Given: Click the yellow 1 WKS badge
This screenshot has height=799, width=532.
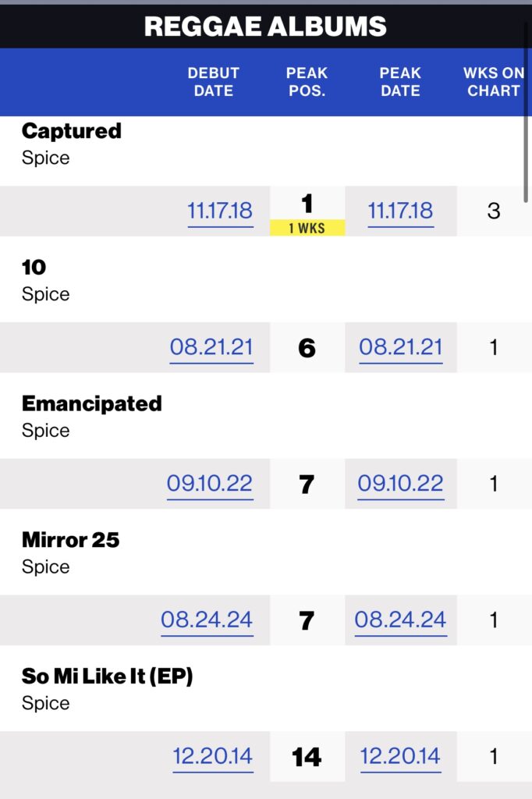Looking at the screenshot, I should (x=307, y=228).
